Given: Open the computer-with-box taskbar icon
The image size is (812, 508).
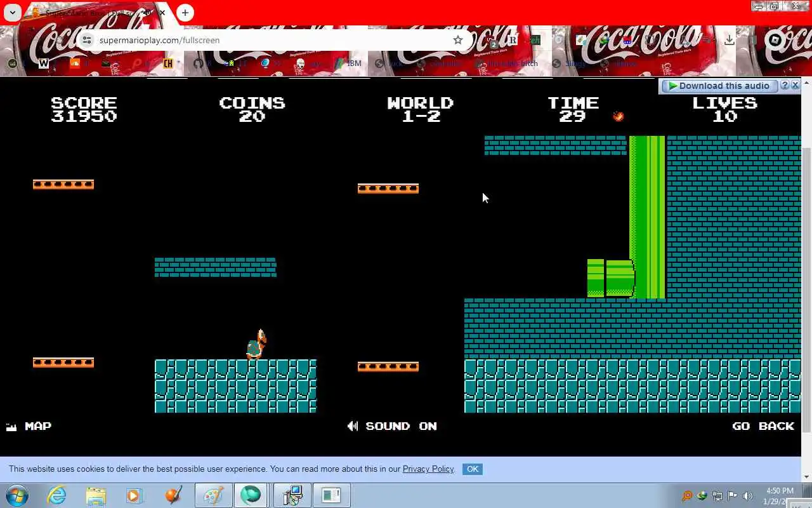Looking at the screenshot, I should [292, 495].
